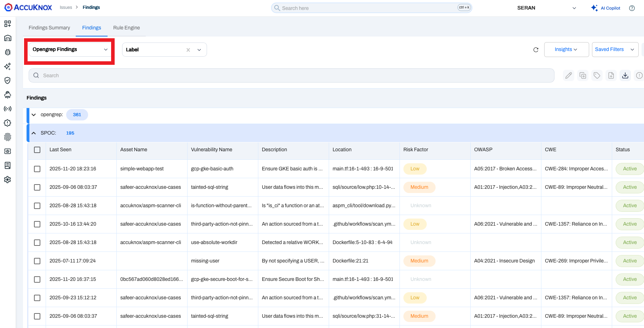Select checkbox for missing-user finding row

37,261
